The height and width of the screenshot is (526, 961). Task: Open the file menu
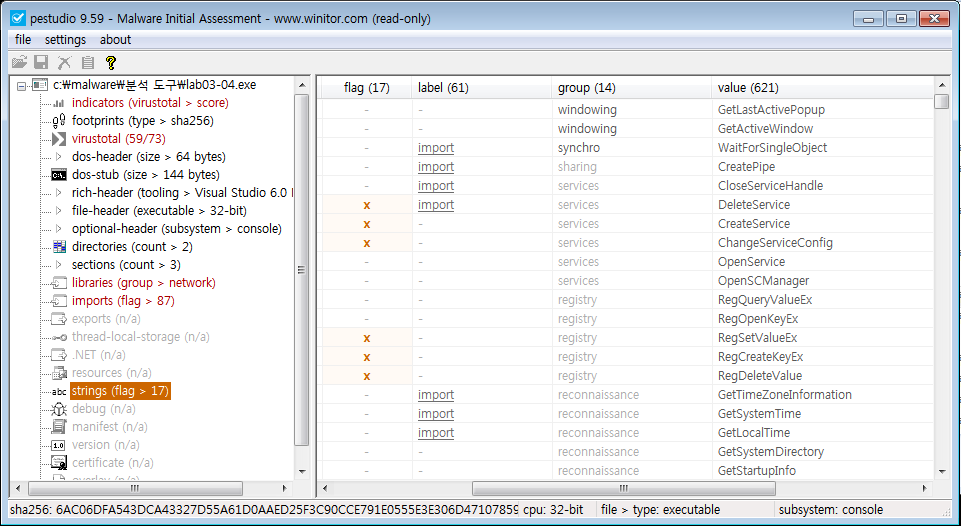[x=23, y=40]
